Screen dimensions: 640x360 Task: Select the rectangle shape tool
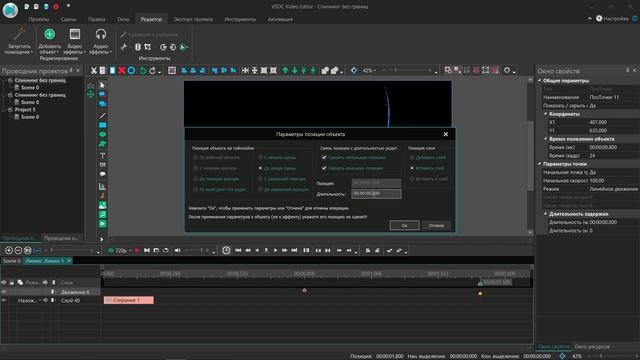click(x=102, y=125)
